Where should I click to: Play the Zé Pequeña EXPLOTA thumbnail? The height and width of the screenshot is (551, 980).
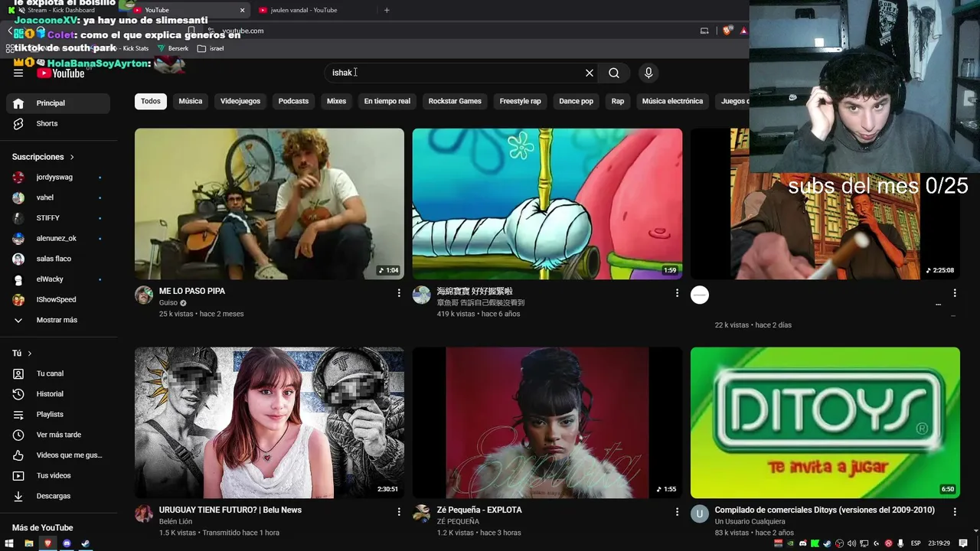point(547,423)
